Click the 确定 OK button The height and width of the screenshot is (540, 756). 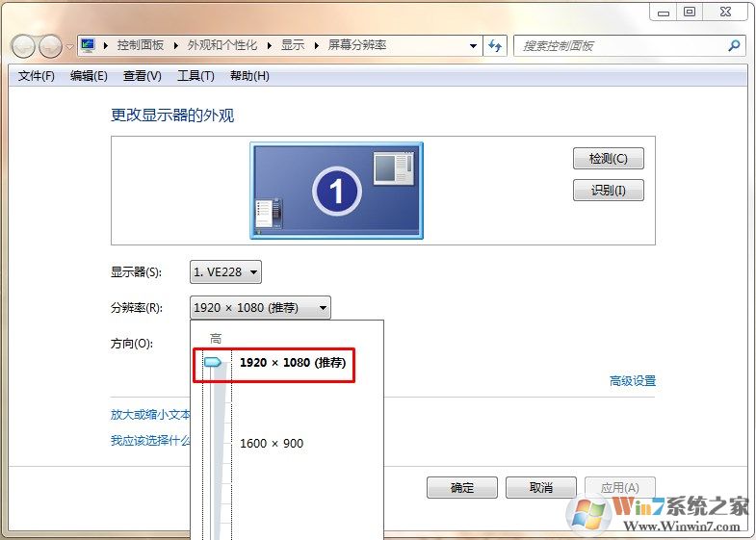(x=462, y=487)
